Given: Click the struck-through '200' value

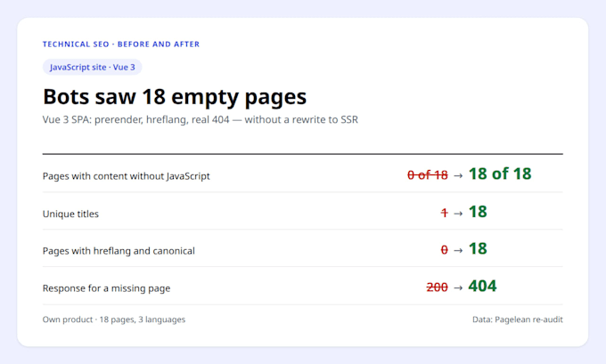Looking at the screenshot, I should pyautogui.click(x=437, y=287).
